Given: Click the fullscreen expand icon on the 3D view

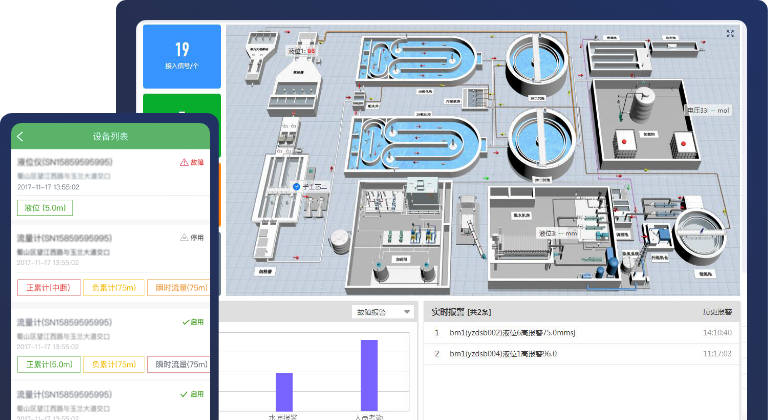Looking at the screenshot, I should point(731,33).
